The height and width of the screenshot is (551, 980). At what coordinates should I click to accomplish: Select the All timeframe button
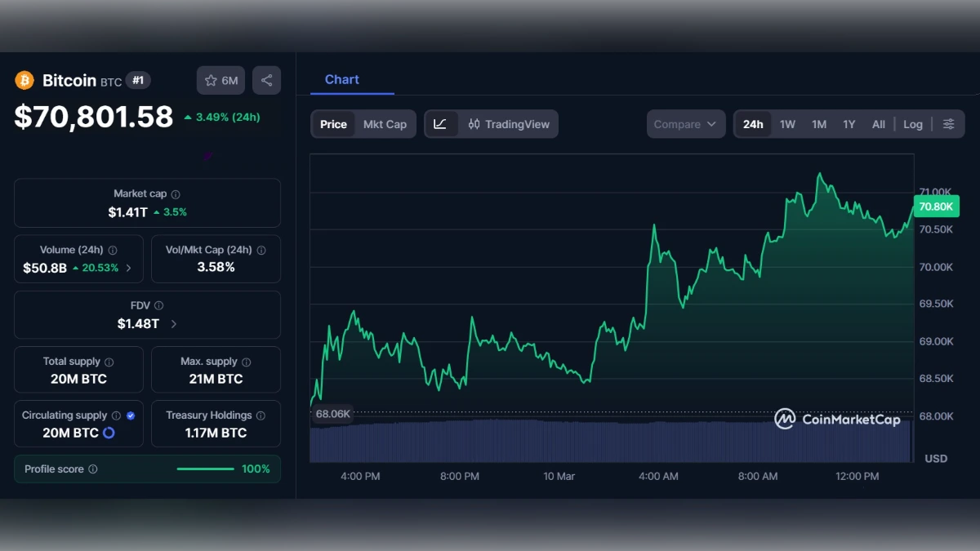(878, 124)
